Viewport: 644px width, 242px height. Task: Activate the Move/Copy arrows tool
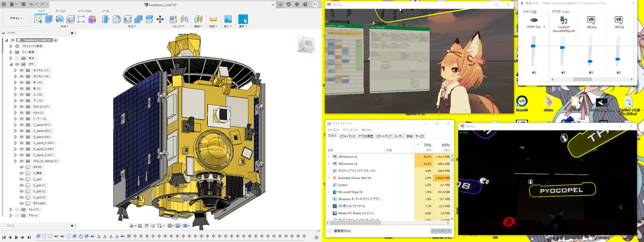(x=160, y=19)
